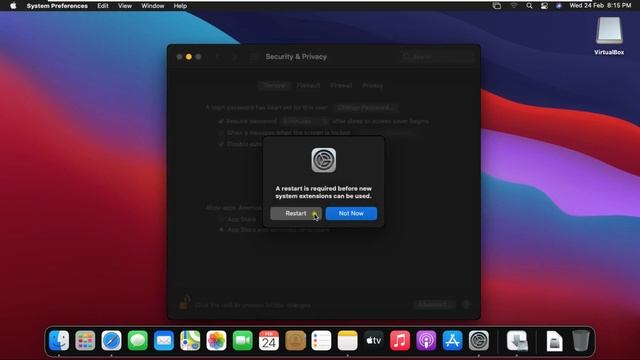Open Finder from the Dock

tap(59, 340)
